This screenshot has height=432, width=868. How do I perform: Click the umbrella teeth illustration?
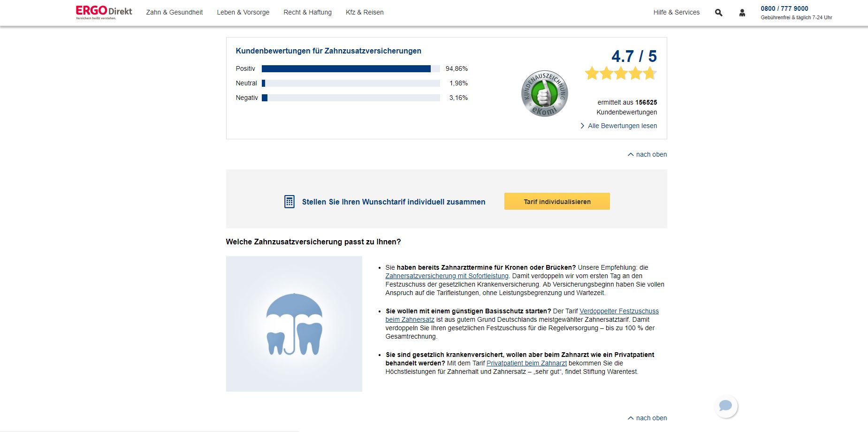pos(294,324)
